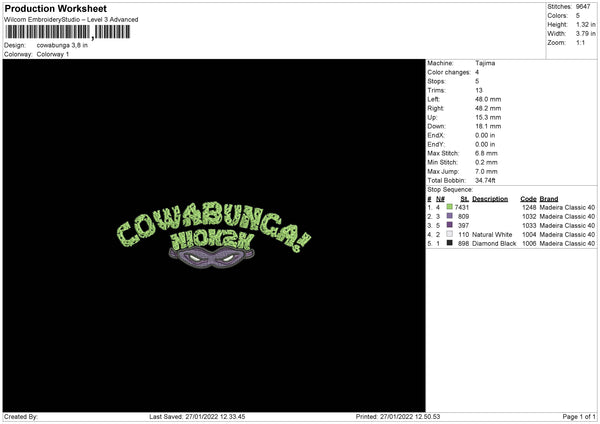600x424 pixels.
Task: Click the 'Page 1 of 1' footer text
Action: pos(579,417)
